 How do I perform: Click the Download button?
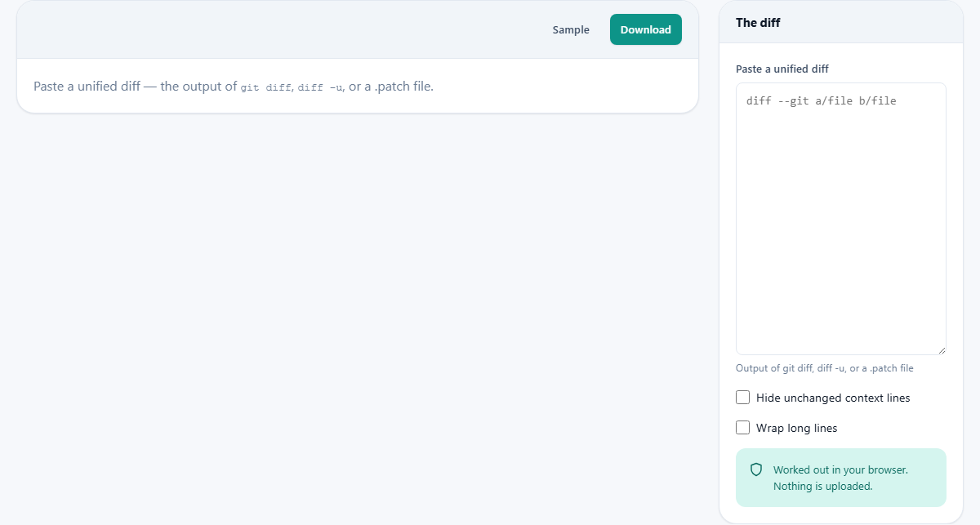(645, 29)
